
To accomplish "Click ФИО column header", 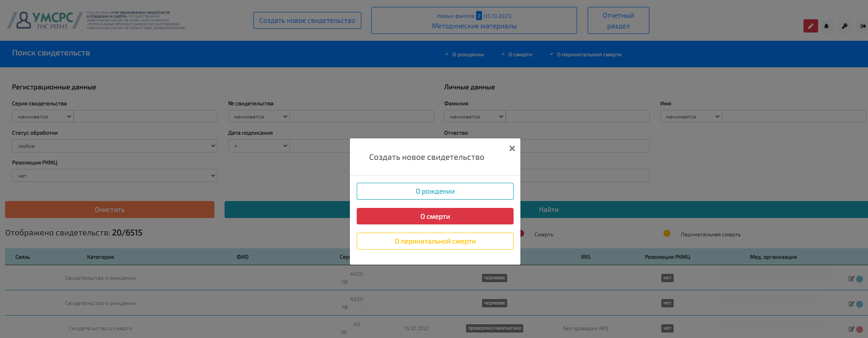I will coord(242,257).
